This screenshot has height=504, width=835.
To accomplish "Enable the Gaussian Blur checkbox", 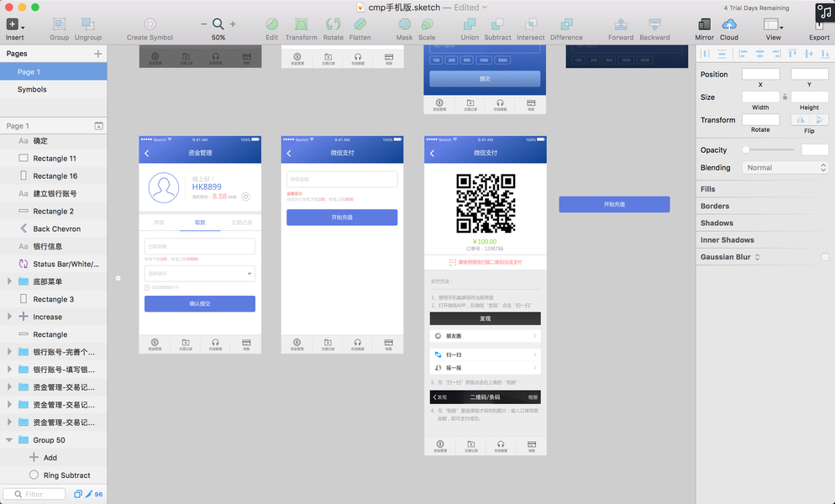I will click(825, 257).
